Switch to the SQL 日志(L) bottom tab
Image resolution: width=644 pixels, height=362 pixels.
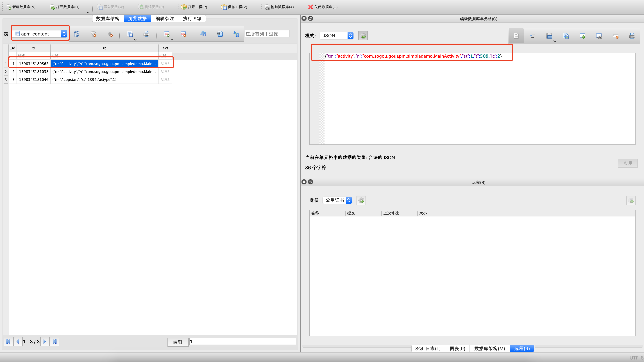[x=428, y=348]
